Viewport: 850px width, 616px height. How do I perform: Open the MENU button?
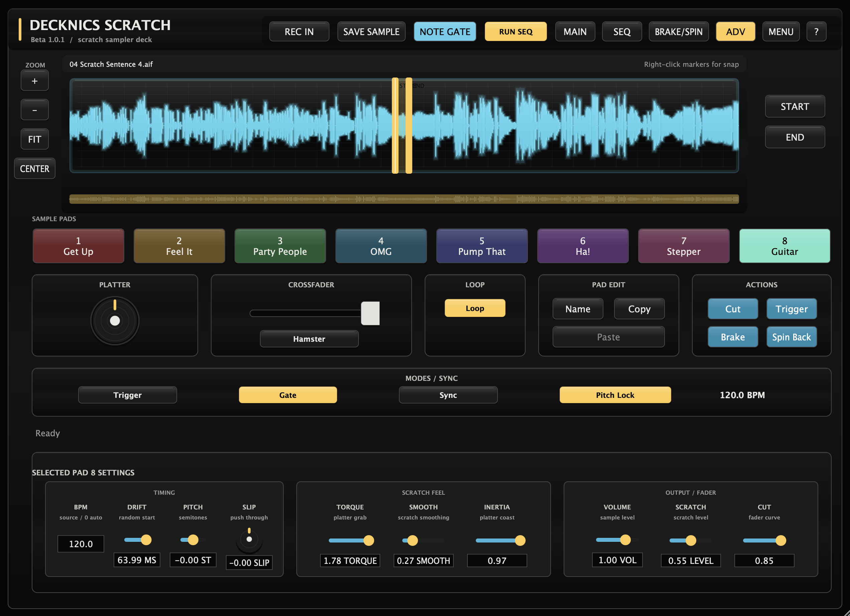[x=781, y=31]
